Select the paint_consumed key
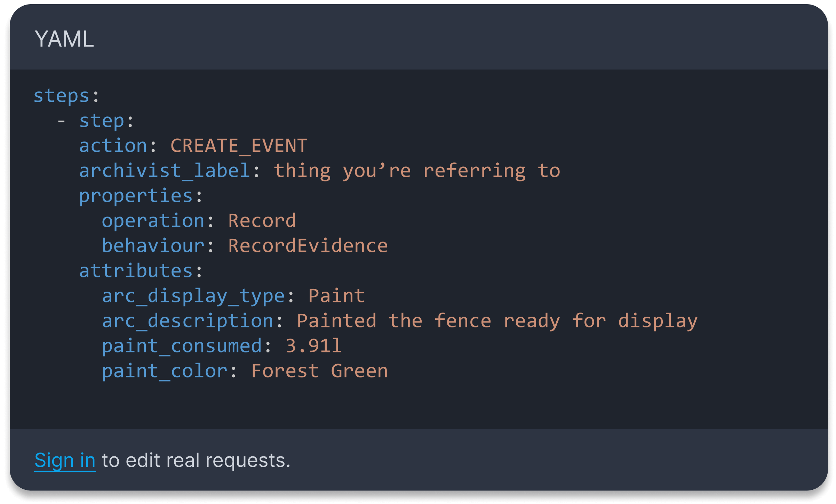The height and width of the screenshot is (504, 836). tap(182, 346)
